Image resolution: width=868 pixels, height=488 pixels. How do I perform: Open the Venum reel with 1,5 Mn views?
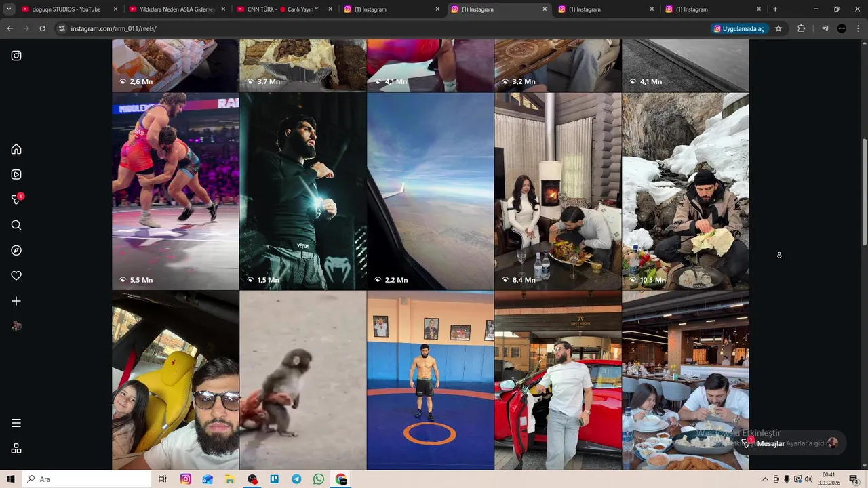[x=303, y=191]
